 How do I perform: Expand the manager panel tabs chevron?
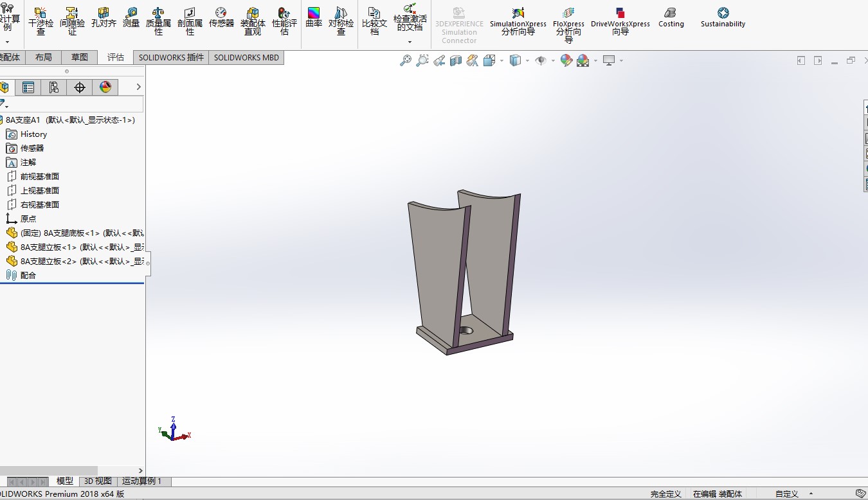coord(138,87)
